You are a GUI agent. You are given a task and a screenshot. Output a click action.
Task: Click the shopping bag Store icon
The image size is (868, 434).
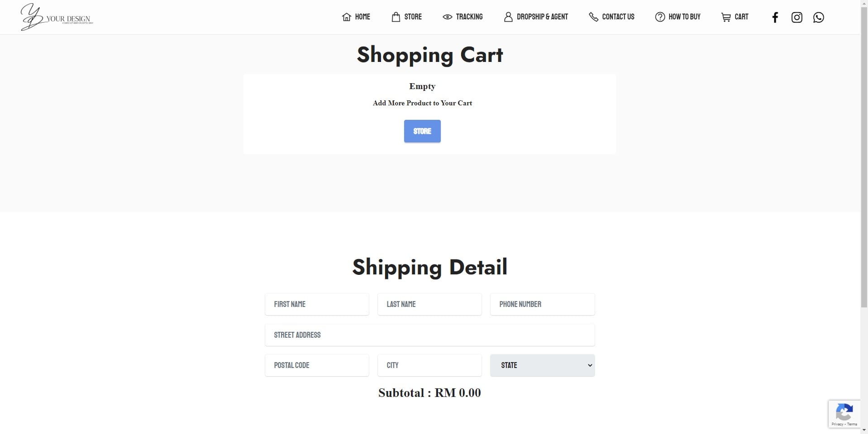[396, 17]
